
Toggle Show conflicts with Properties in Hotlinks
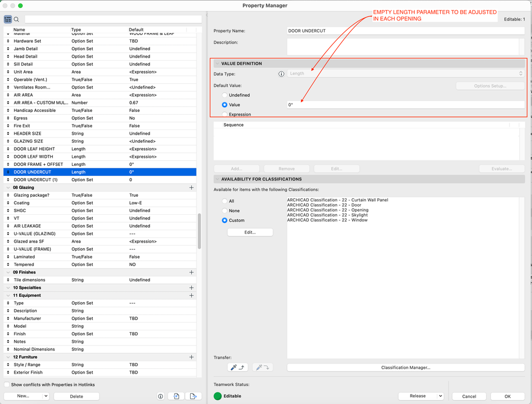(7, 385)
